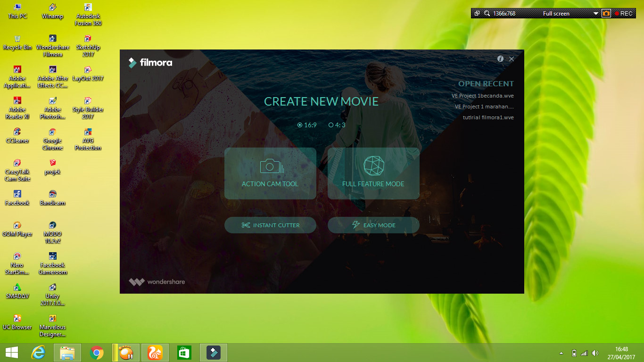
Task: Open the Action Cam Tool
Action: 270,173
